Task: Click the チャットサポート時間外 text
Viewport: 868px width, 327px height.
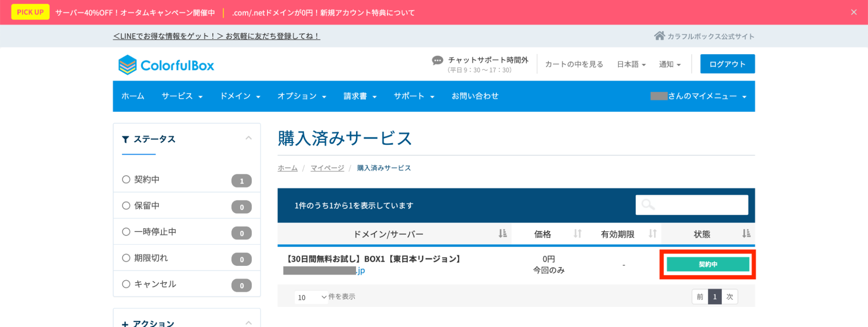Action: point(488,60)
